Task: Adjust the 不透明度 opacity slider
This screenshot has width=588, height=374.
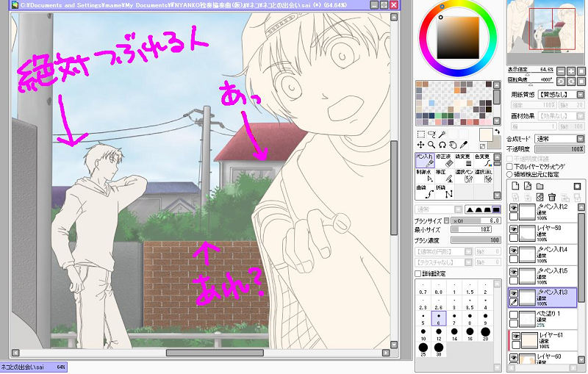Action: tap(559, 149)
